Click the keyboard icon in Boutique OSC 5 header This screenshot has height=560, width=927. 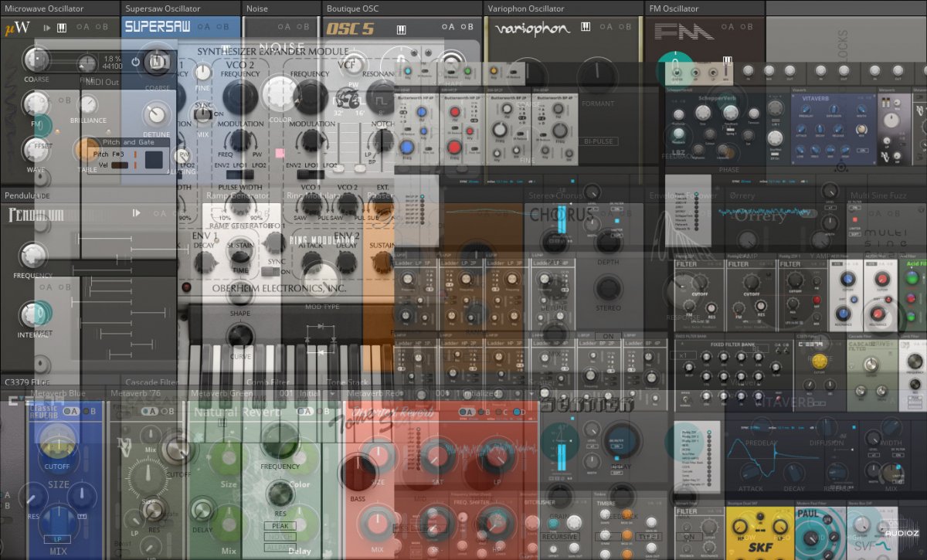tap(402, 29)
